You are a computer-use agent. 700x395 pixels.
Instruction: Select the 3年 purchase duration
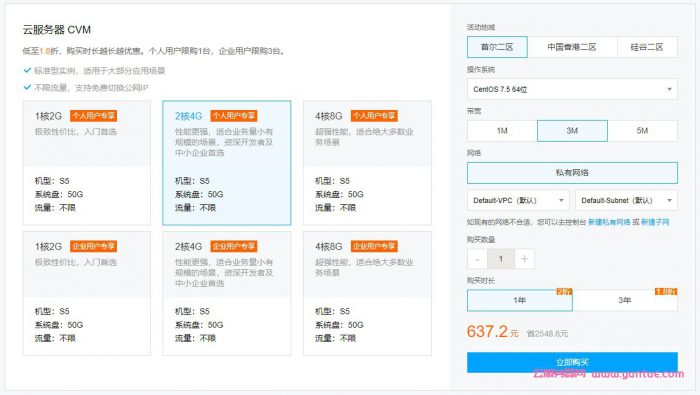click(625, 300)
